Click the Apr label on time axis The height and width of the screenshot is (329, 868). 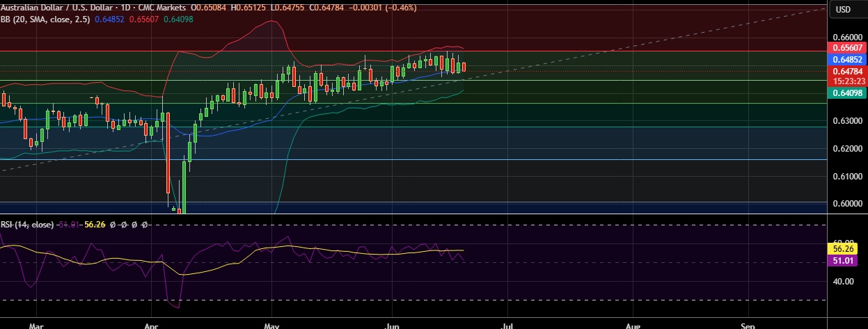pyautogui.click(x=152, y=325)
